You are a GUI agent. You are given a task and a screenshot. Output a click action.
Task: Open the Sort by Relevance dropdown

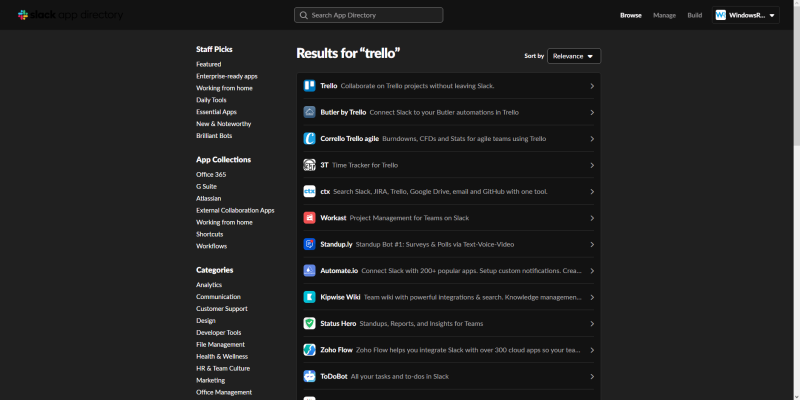pyautogui.click(x=574, y=56)
